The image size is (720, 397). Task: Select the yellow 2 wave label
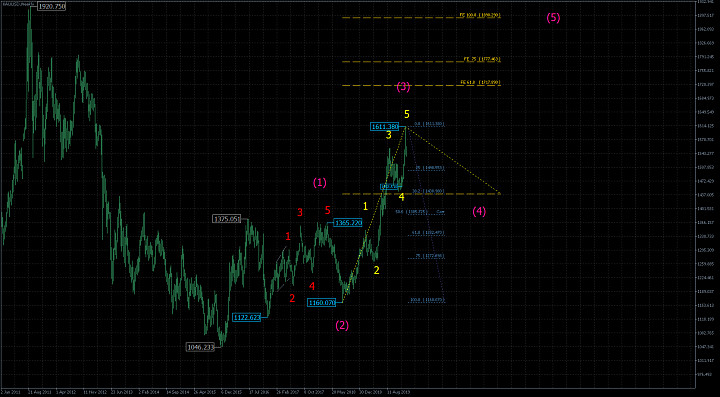pos(377,270)
